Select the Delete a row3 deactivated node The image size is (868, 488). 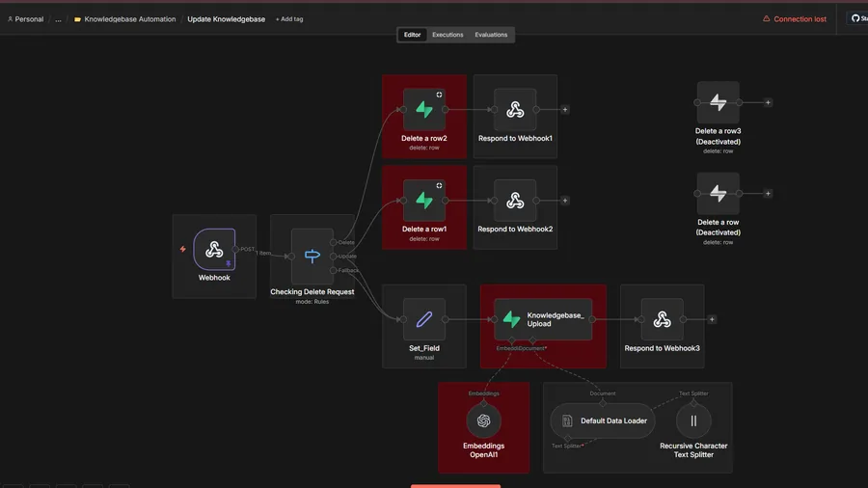(718, 102)
